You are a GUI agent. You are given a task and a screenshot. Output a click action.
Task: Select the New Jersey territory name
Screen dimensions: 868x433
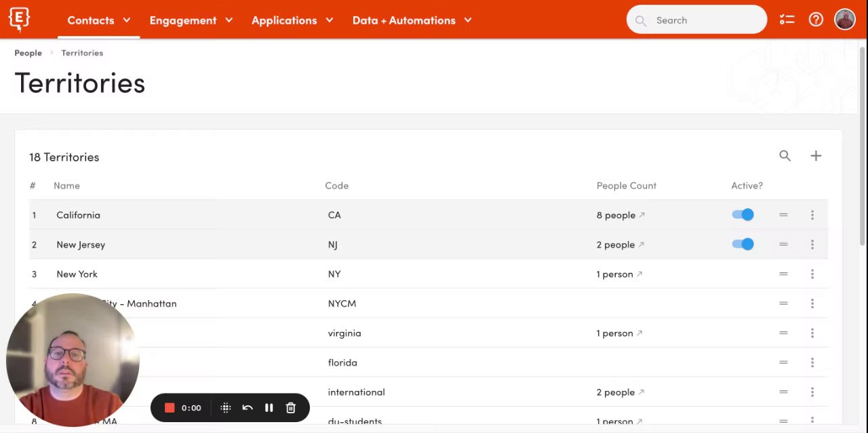coord(81,245)
